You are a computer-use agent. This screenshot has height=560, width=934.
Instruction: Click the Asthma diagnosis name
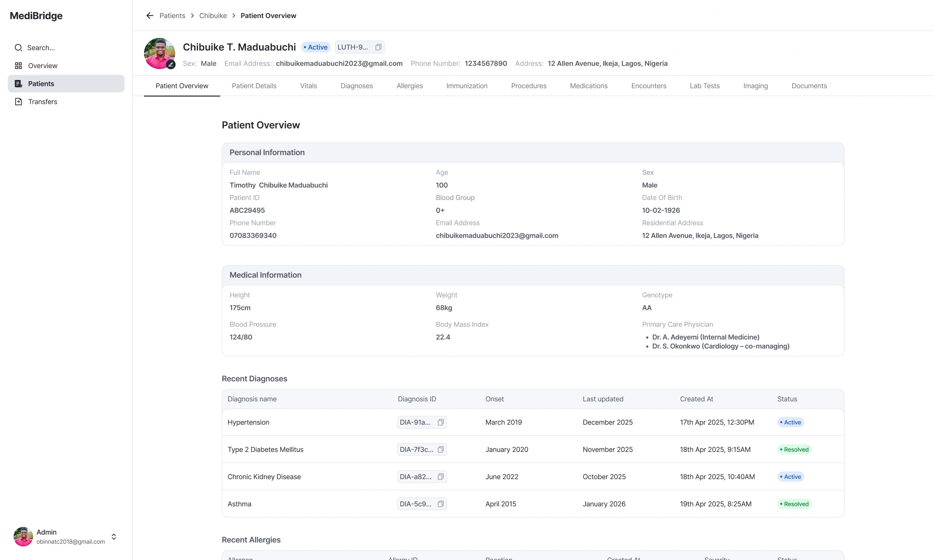click(239, 504)
